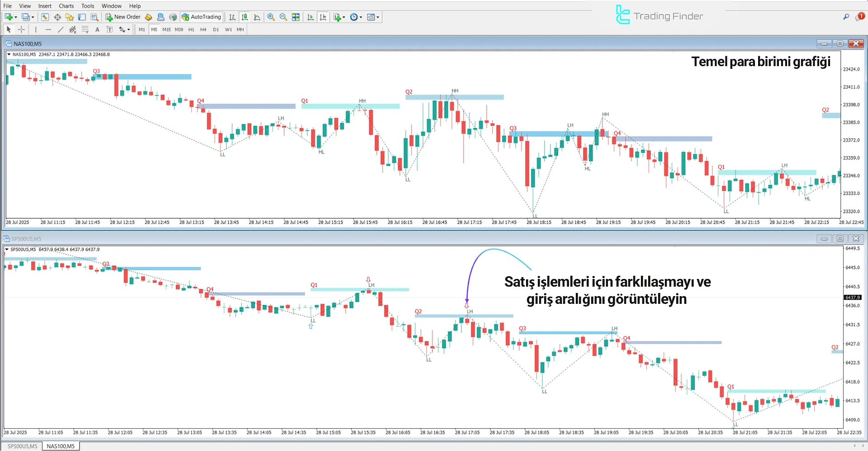Image resolution: width=868 pixels, height=451 pixels.
Task: Expand SP500U5,M5 chart info triangle
Action: tap(7, 249)
